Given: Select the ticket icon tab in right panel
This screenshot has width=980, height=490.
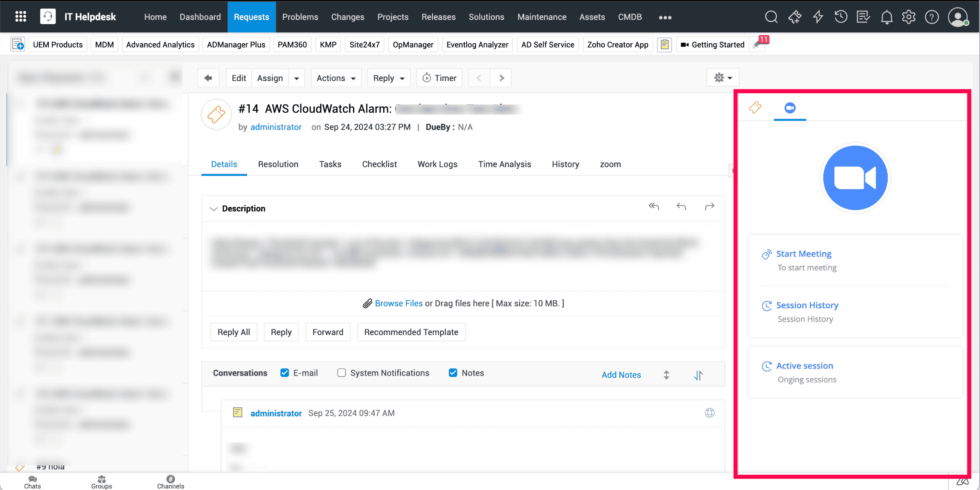Looking at the screenshot, I should coord(755,107).
